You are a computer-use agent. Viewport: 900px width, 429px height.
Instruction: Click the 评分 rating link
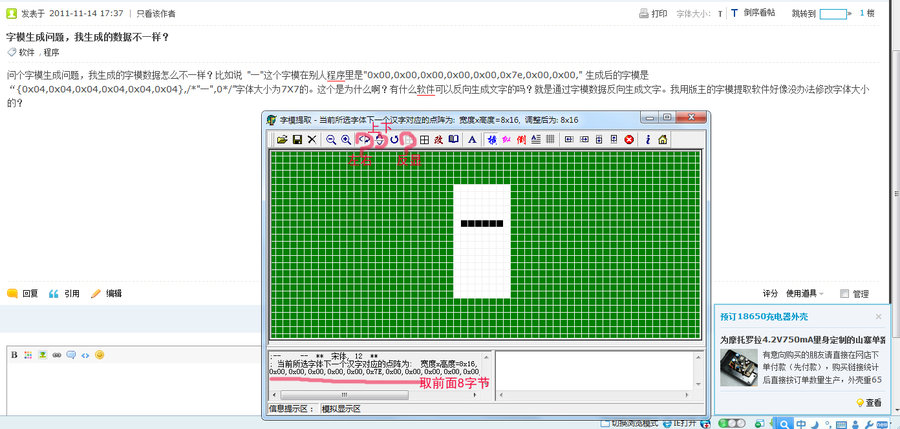(770, 293)
